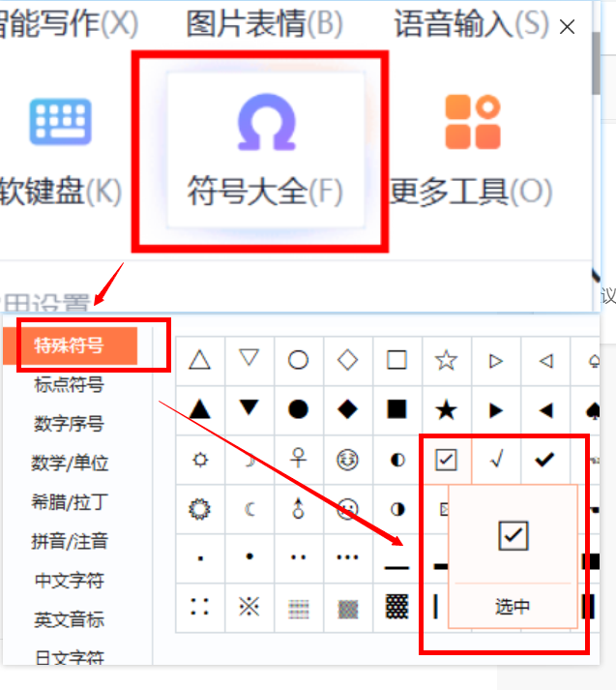Insert the male ♂ symbol

point(299,510)
